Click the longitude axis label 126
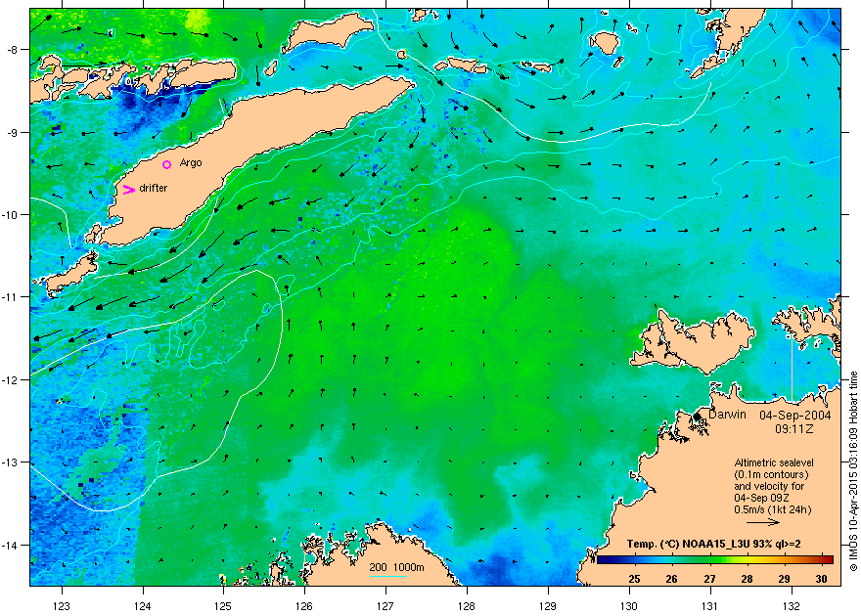The width and height of the screenshot is (861, 616). click(x=304, y=606)
